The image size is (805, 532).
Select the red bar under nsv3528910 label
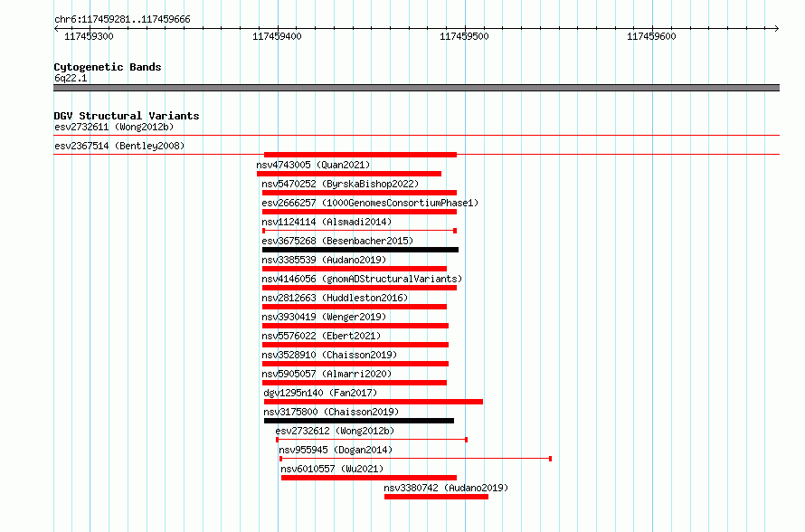tap(355, 364)
